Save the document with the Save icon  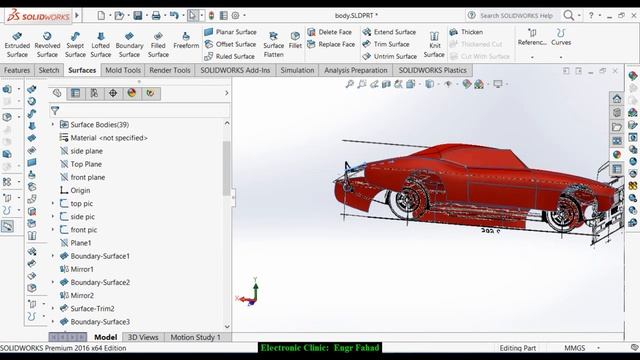138,16
